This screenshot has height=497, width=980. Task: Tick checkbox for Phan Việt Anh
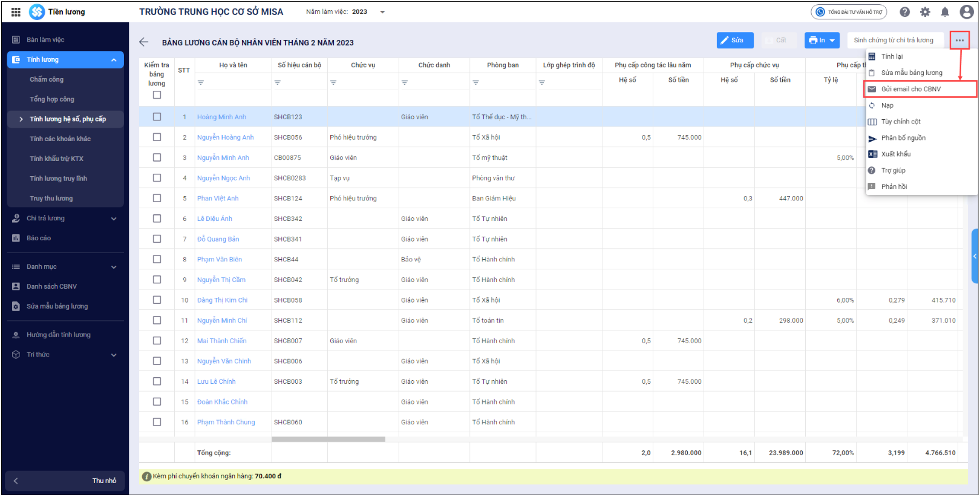[x=157, y=198]
